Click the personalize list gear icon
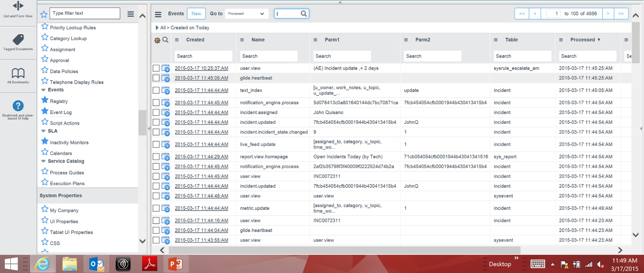Image resolution: width=644 pixels, height=273 pixels. coord(157,40)
